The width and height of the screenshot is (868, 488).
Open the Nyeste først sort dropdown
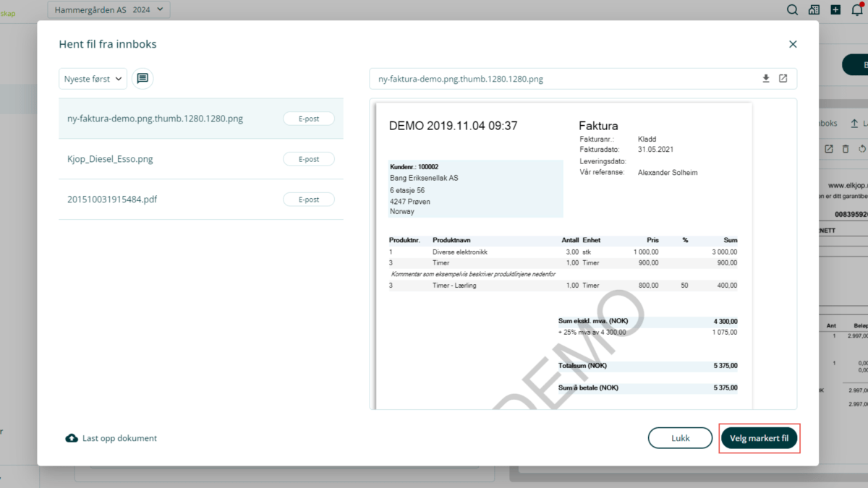click(93, 79)
